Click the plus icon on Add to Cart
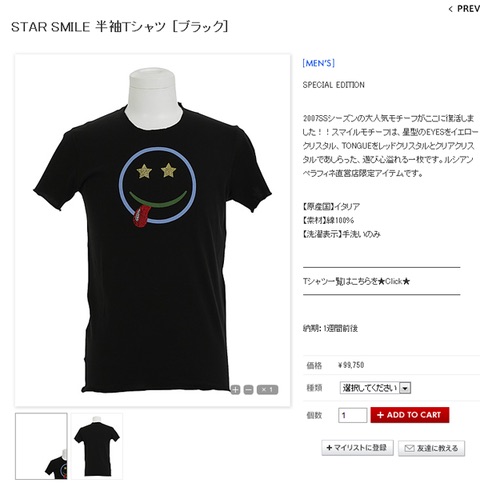Image resolution: width=480 pixels, height=483 pixels. click(x=380, y=415)
